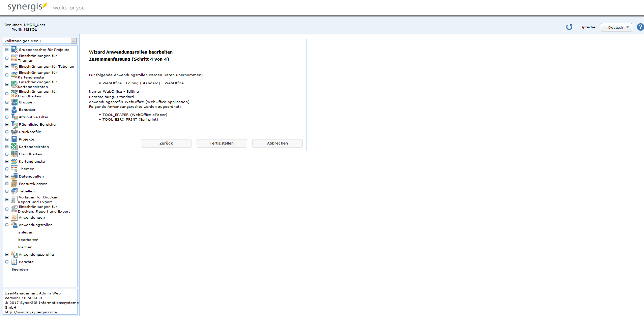Open the mysynergis.com link

point(31,312)
